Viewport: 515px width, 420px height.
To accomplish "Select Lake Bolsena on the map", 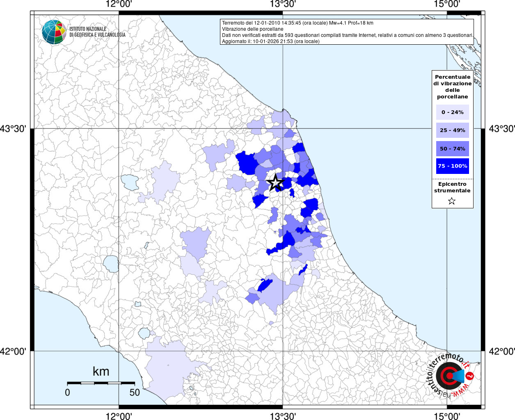I will pyautogui.click(x=111, y=264).
